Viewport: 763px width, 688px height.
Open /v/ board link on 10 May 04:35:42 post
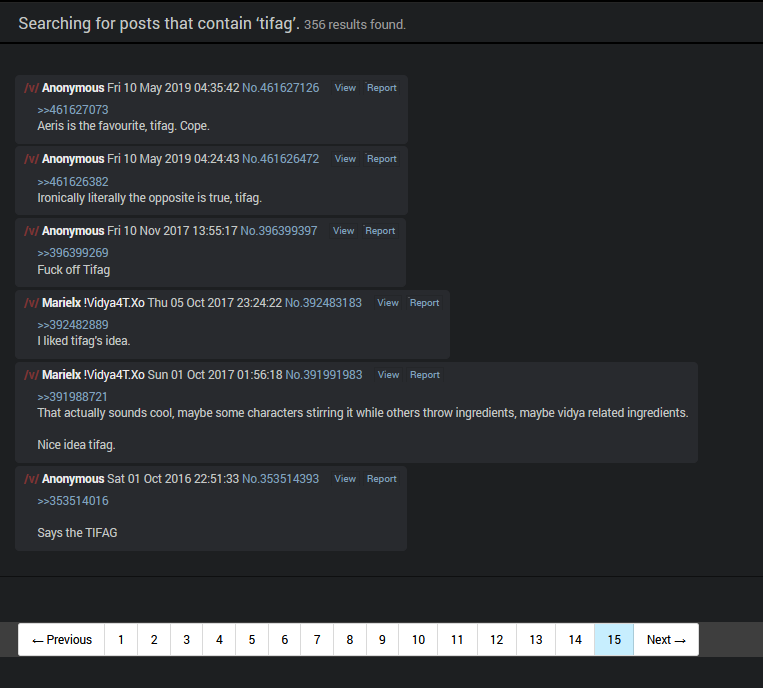(32, 88)
